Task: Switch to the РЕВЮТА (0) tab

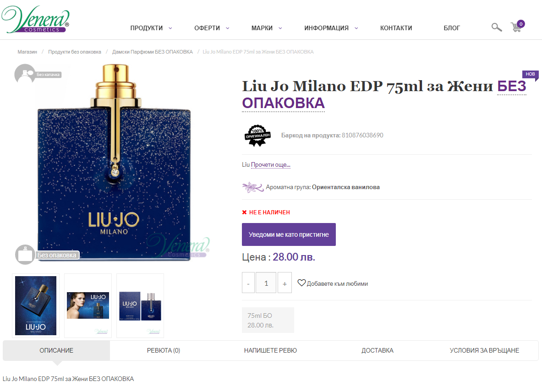Action: (x=164, y=350)
